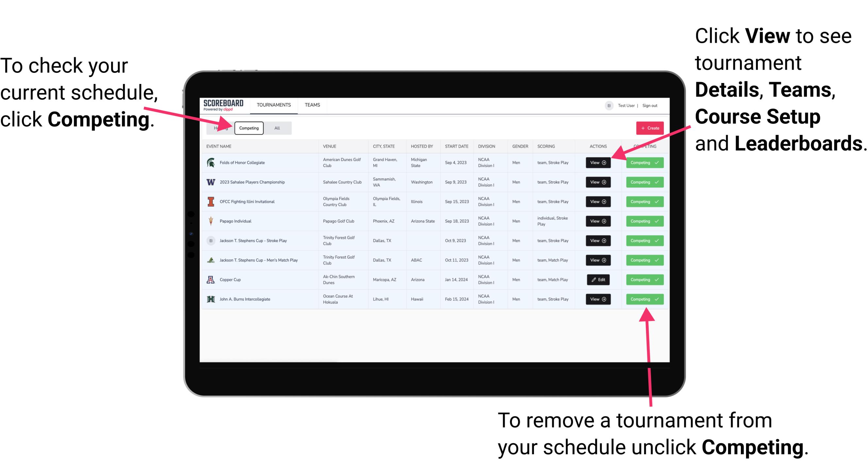Click the TOURNAMENTS menu item
Viewport: 868px width, 467px height.
pos(274,105)
